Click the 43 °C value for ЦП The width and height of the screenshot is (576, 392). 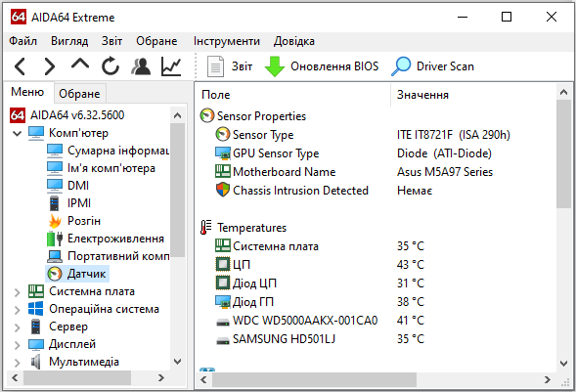coord(411,265)
